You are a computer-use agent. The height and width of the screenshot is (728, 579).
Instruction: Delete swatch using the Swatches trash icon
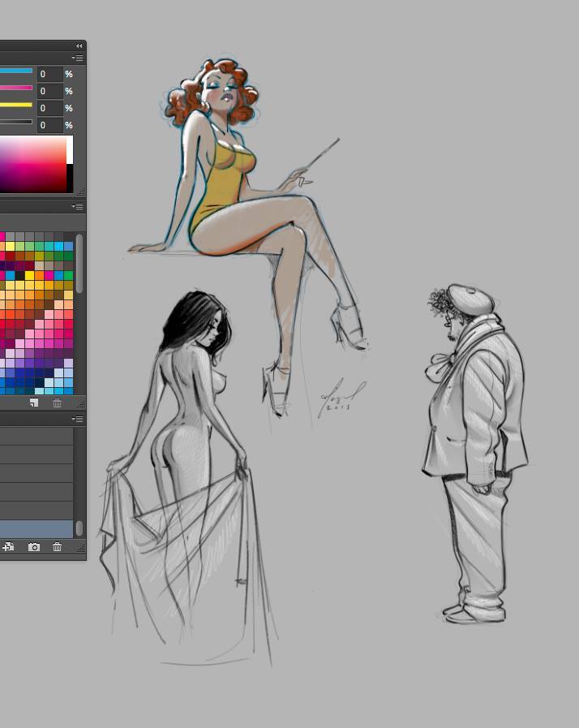[x=57, y=403]
